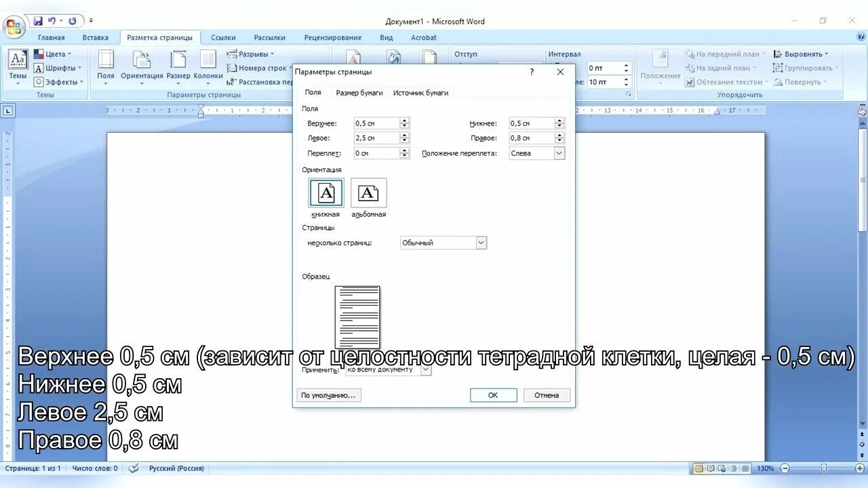Click the Отмена cancel button
Screen dimensions: 868x488
pos(547,395)
